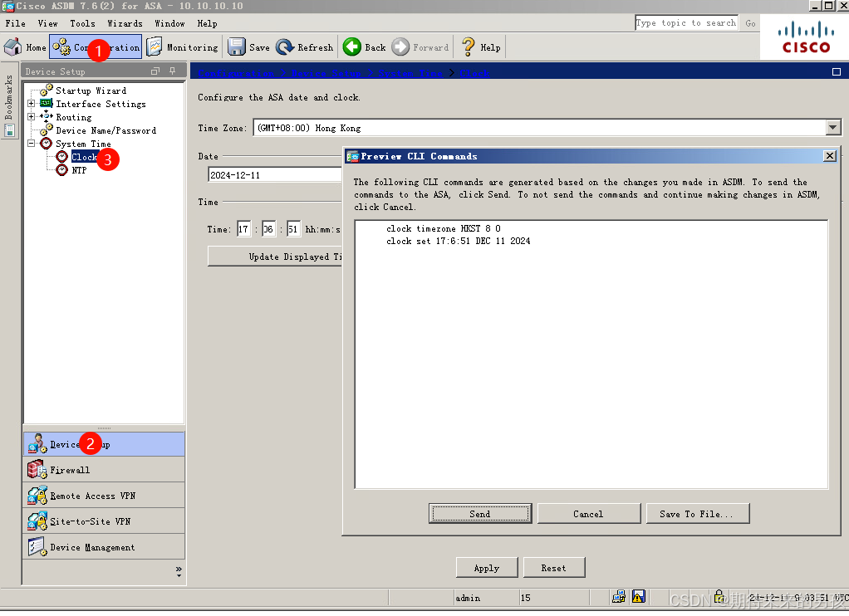Screen dimensions: 849x616
Task: Click the Configuration breadcrumb link
Action: (236, 73)
